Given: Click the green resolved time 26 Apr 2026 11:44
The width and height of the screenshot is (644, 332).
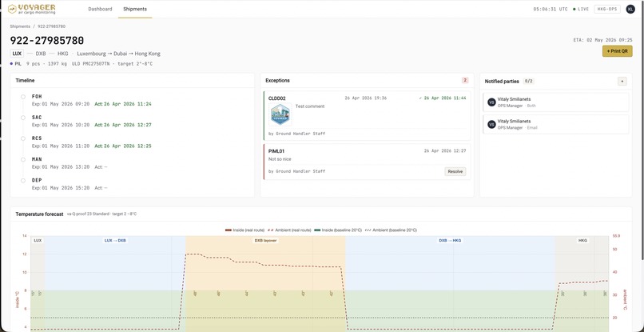Looking at the screenshot, I should click(x=443, y=98).
